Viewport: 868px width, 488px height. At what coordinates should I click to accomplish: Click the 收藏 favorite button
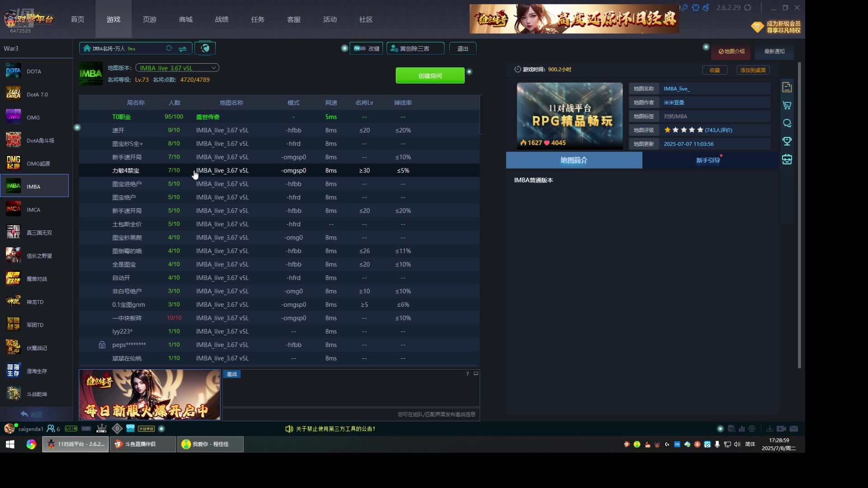[x=715, y=70]
